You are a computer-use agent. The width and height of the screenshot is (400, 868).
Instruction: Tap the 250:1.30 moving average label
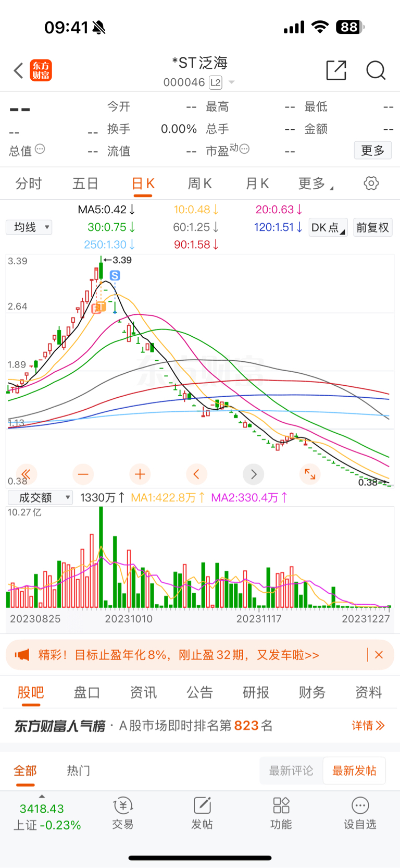[x=109, y=244]
